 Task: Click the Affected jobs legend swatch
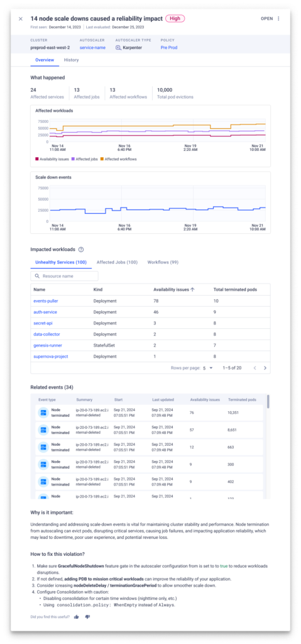coord(73,159)
